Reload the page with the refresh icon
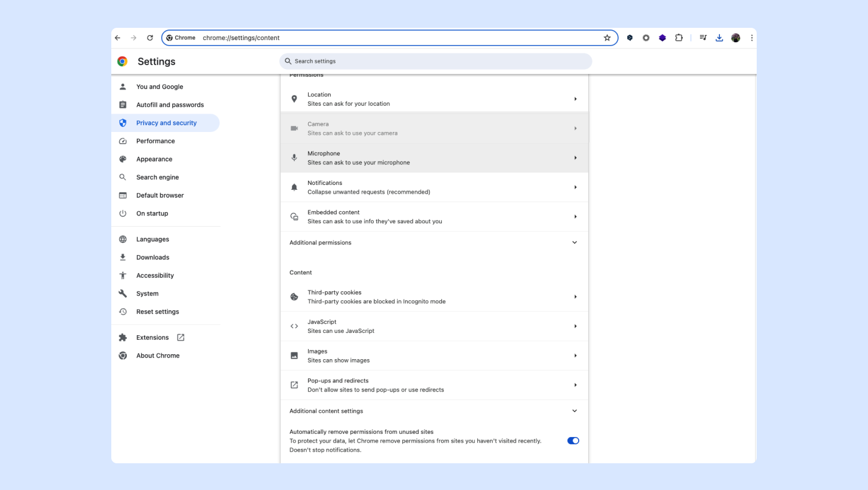Screen dimensions: 868x490 pyautogui.click(x=150, y=38)
